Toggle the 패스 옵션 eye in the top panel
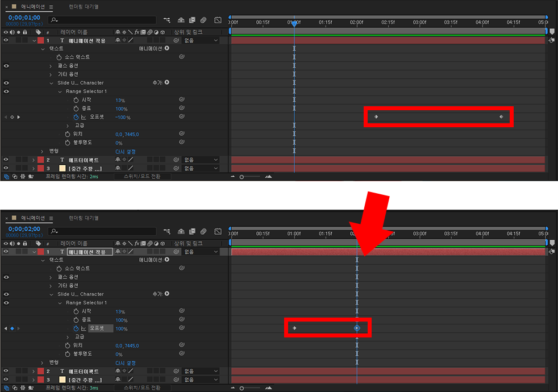 point(6,66)
